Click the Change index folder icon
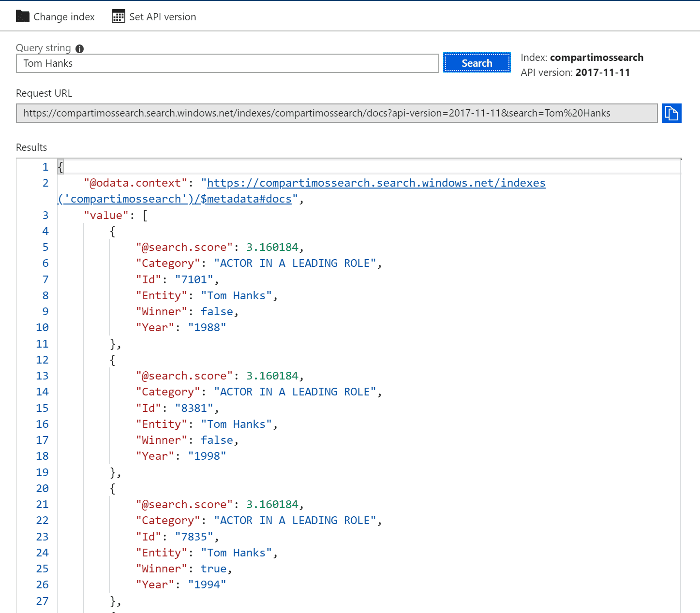The image size is (700, 613). [x=23, y=16]
